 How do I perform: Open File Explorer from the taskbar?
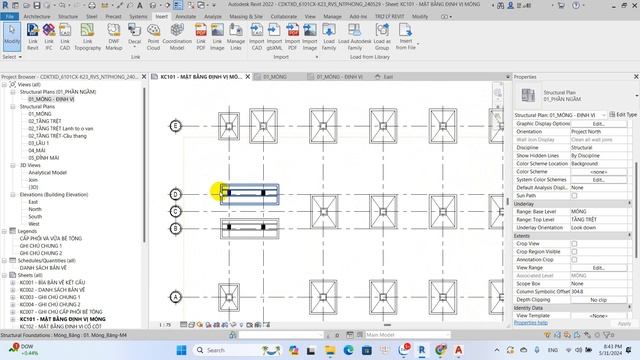tap(330, 350)
